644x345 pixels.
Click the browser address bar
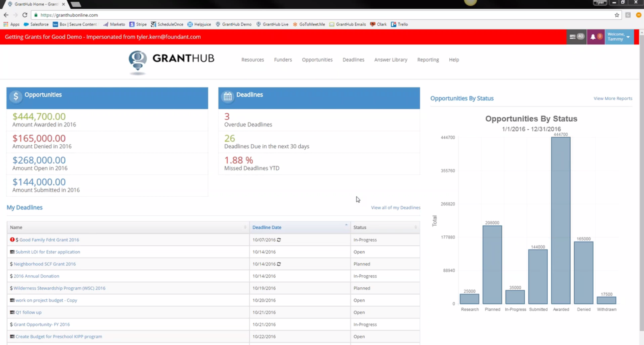322,15
